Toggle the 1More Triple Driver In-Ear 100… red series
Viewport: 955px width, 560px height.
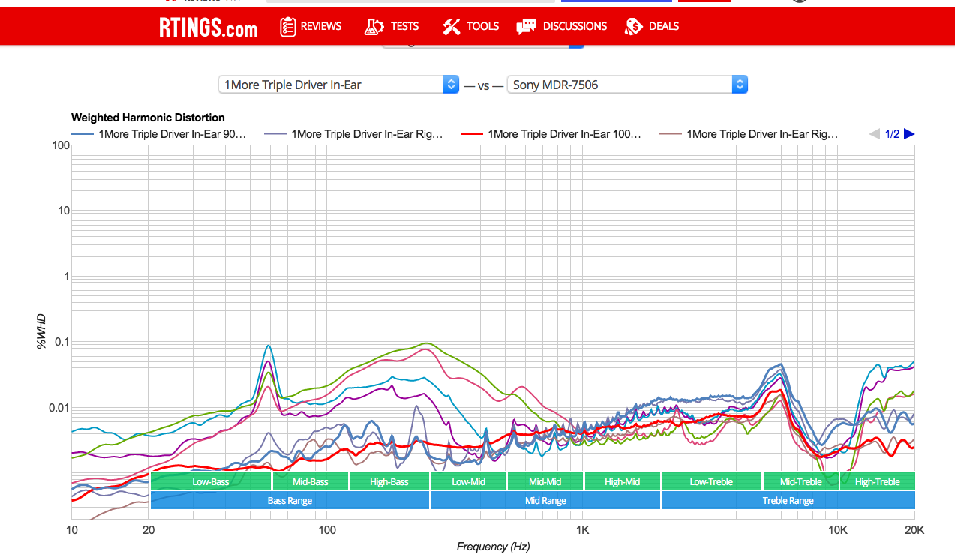click(x=551, y=134)
